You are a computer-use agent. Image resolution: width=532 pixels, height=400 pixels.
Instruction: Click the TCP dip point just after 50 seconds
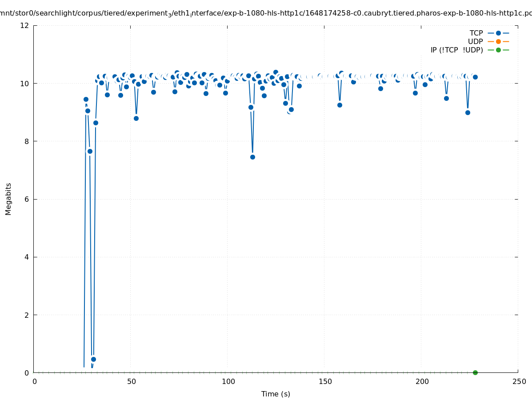(x=136, y=118)
